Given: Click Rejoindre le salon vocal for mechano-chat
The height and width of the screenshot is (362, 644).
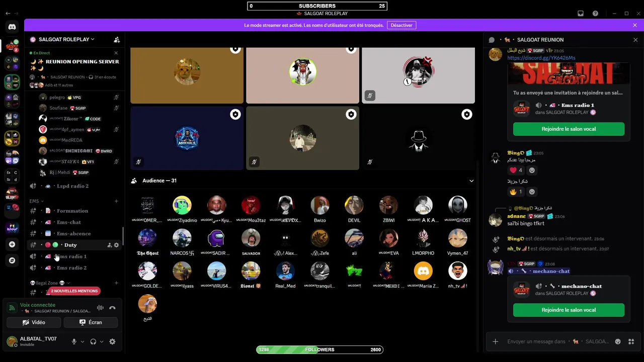Looking at the screenshot, I should [x=569, y=310].
